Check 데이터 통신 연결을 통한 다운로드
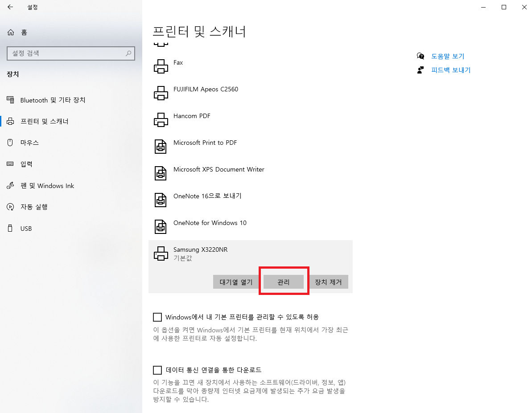Image resolution: width=532 pixels, height=413 pixels. (157, 370)
